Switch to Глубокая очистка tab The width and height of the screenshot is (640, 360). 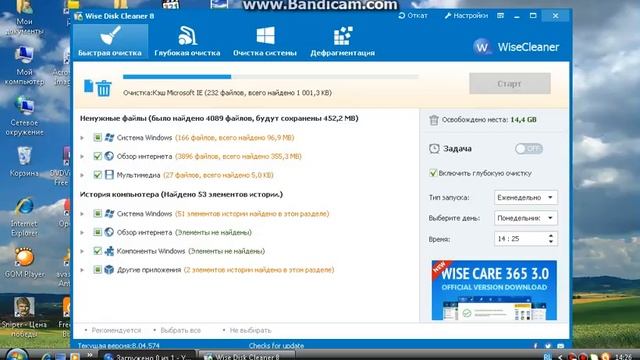click(x=187, y=42)
